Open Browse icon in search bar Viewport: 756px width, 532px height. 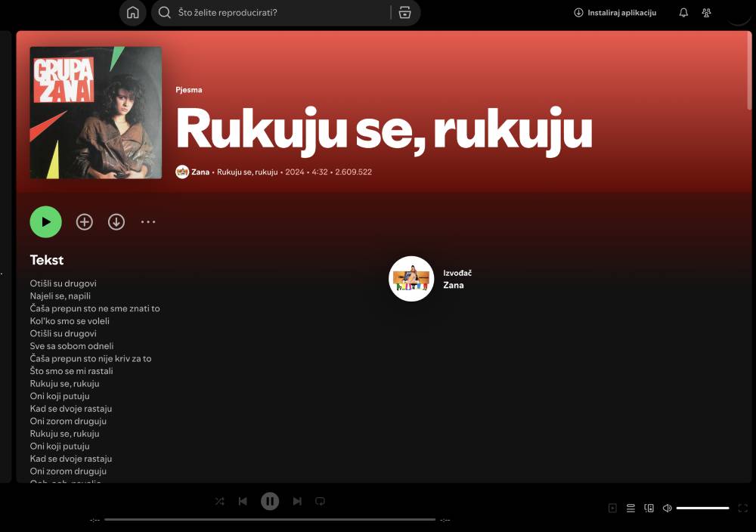click(405, 13)
